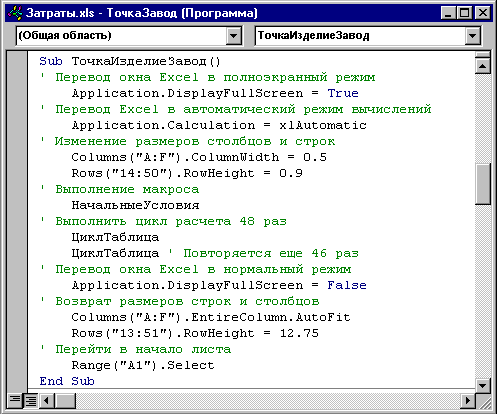Image resolution: width=498 pixels, height=418 pixels.
Task: Click the vertical scrollbar thumb
Action: 482,184
